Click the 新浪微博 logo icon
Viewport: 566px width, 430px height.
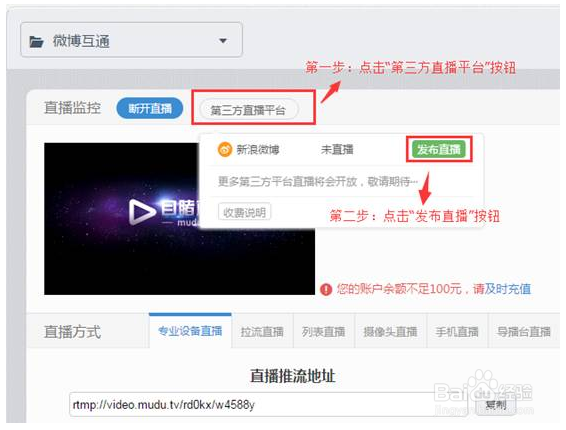point(225,149)
